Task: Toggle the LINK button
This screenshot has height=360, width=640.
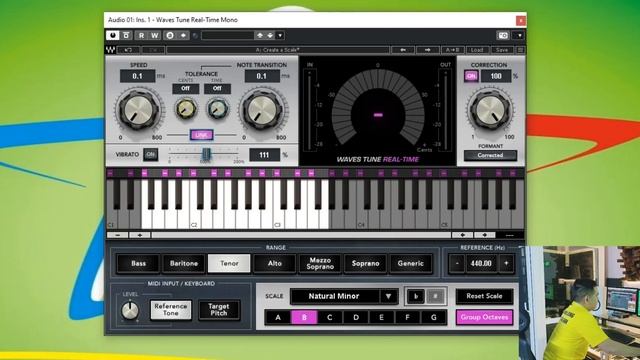Action: point(201,135)
